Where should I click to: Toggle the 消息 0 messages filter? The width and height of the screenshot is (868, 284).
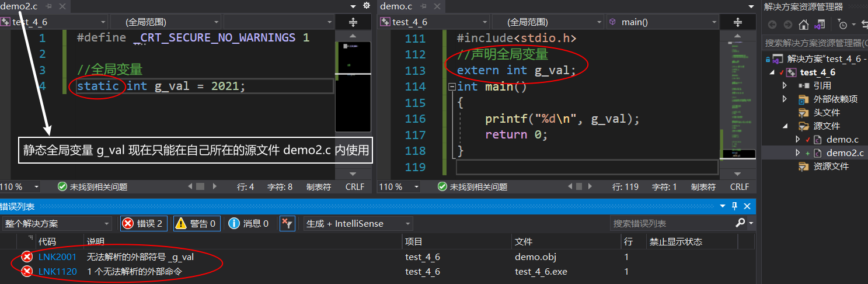pos(249,223)
